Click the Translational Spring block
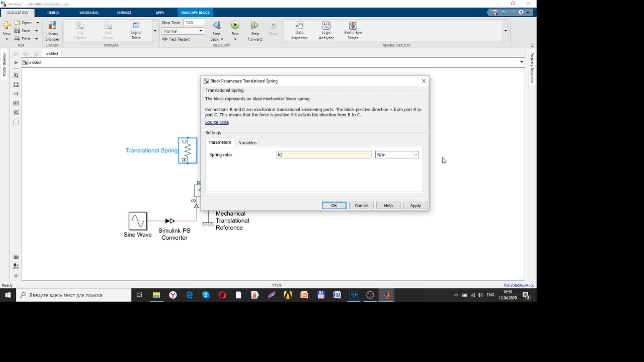644x362 pixels. coord(187,150)
